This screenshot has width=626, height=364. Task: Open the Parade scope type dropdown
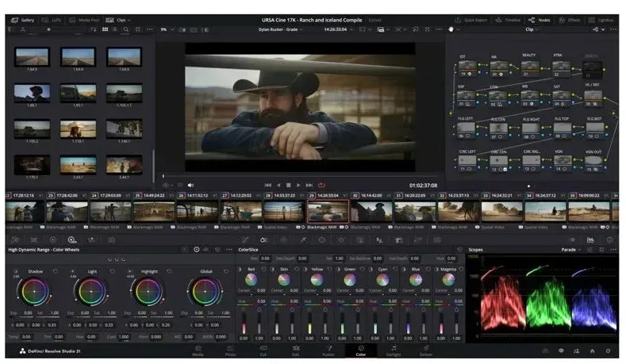pos(571,250)
